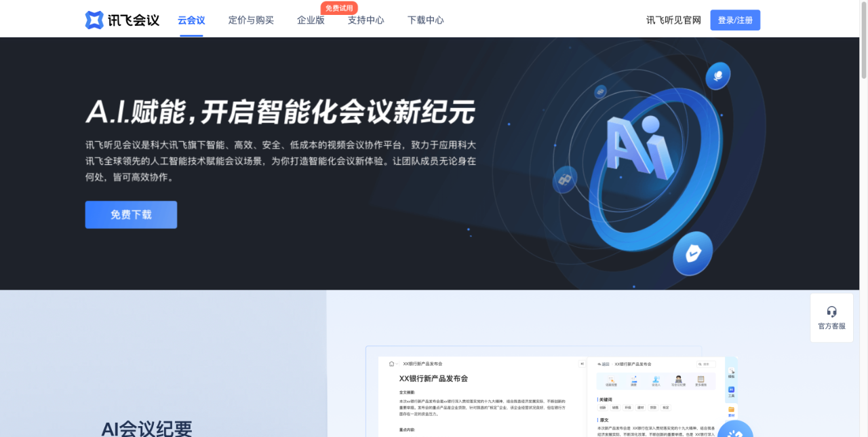Open the 下载中心 navigation item
Viewport: 868px width, 437px height.
425,20
